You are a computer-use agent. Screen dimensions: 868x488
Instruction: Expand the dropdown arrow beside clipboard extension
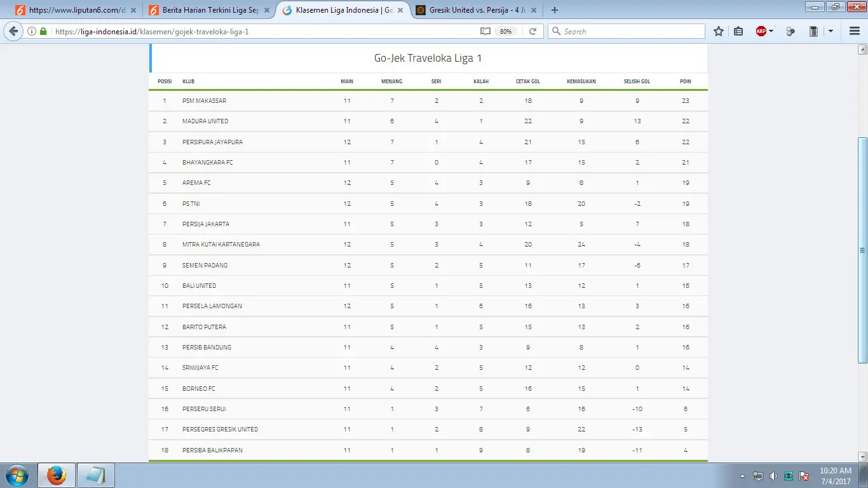click(x=831, y=31)
